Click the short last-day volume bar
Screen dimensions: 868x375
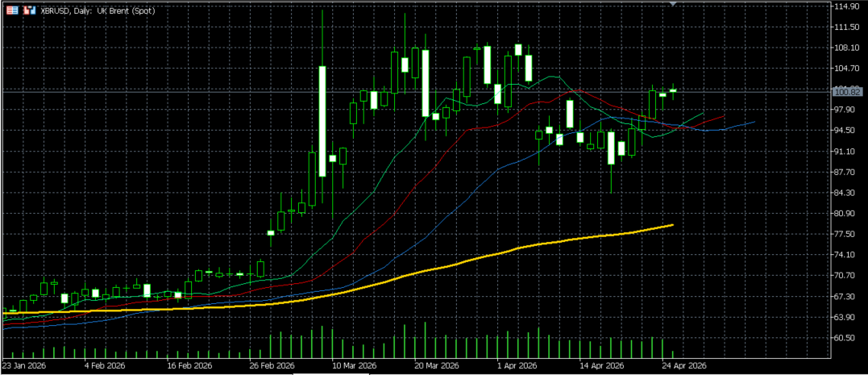[x=673, y=354]
